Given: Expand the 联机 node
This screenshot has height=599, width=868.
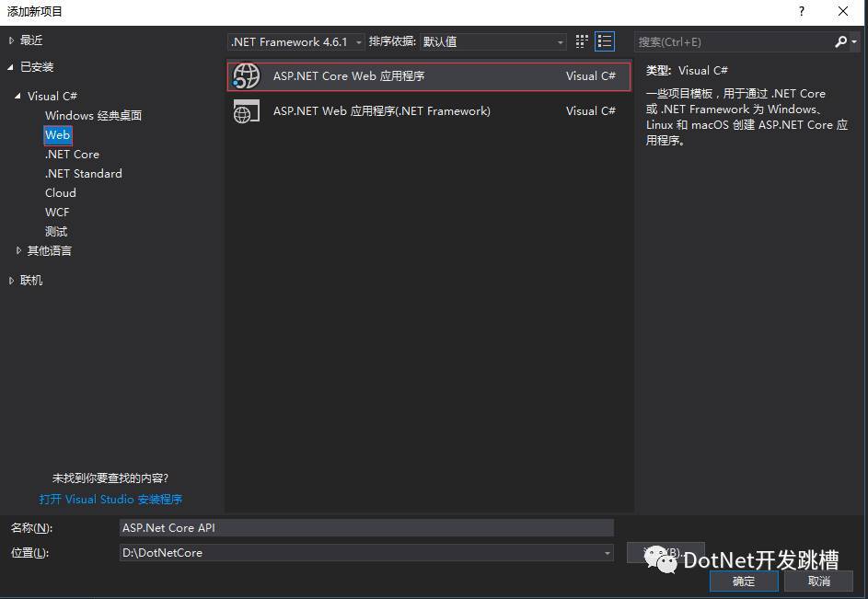Looking at the screenshot, I should tap(11, 281).
